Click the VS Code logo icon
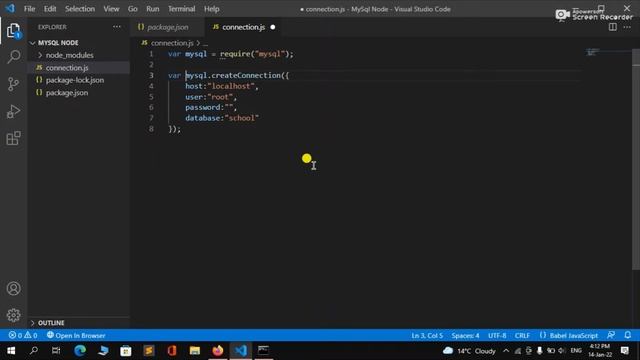Image resolution: width=640 pixels, height=360 pixels. [x=10, y=8]
